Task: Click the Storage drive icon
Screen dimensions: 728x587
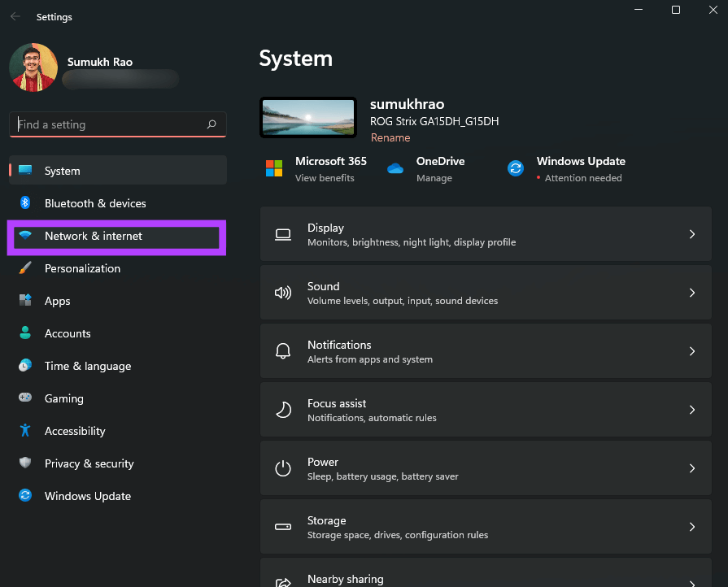Action: click(283, 527)
